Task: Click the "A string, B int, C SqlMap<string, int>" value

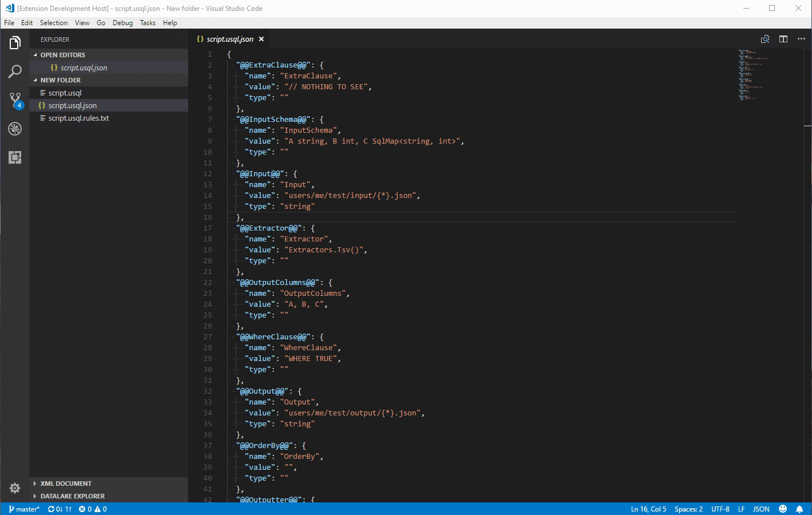Action: click(x=372, y=141)
